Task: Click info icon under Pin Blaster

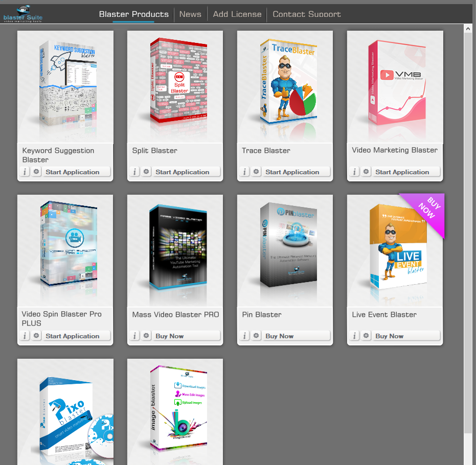Action: coord(244,336)
